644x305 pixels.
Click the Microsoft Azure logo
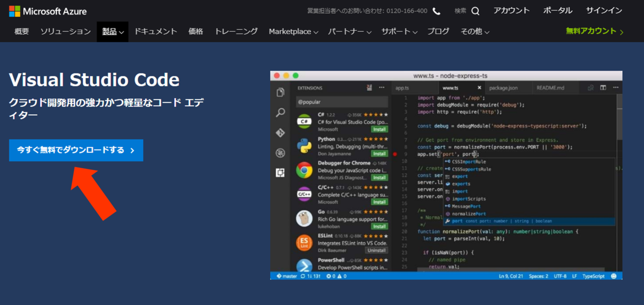48,11
